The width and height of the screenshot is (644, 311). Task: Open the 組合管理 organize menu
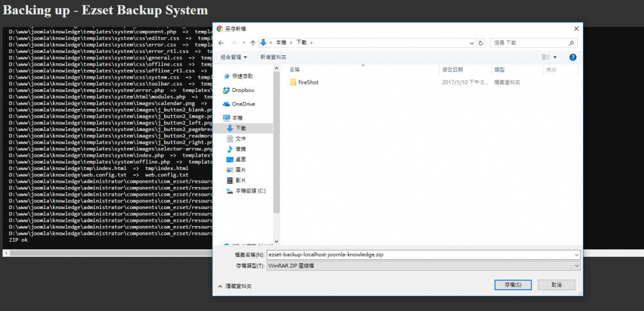(x=233, y=57)
